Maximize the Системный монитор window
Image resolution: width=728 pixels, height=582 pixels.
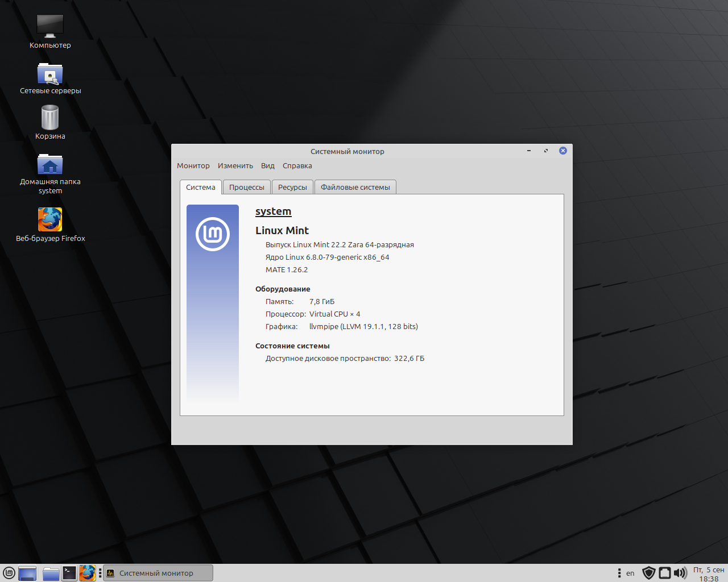(x=546, y=151)
